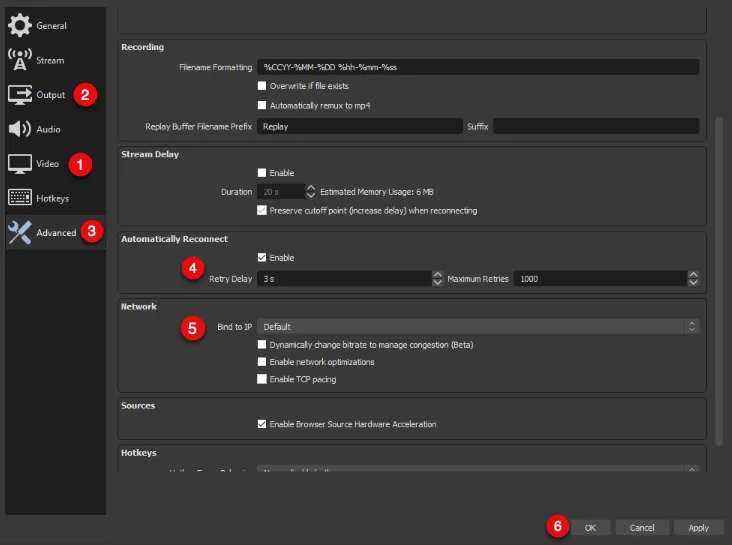Click the Advanced tools icon
732x545 pixels.
pyautogui.click(x=20, y=232)
